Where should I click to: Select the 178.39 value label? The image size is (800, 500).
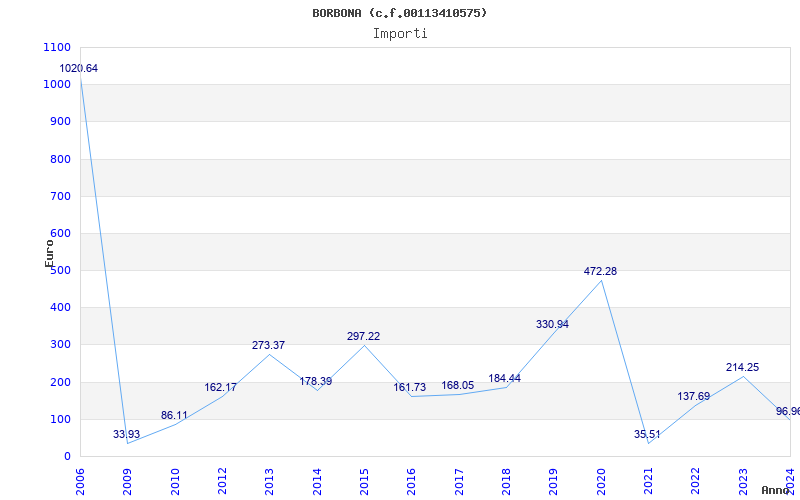click(315, 381)
